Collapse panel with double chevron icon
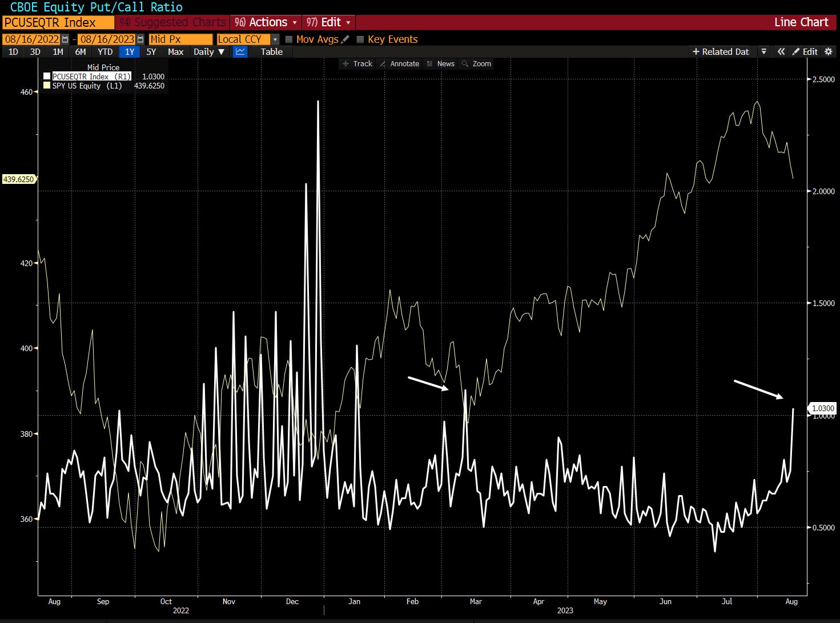Viewport: 840px width, 623px height. click(x=781, y=51)
